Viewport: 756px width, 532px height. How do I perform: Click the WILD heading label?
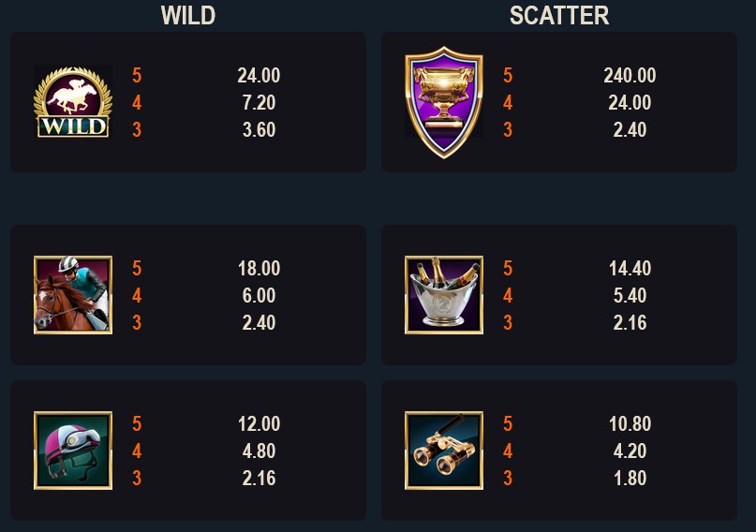coord(188,15)
